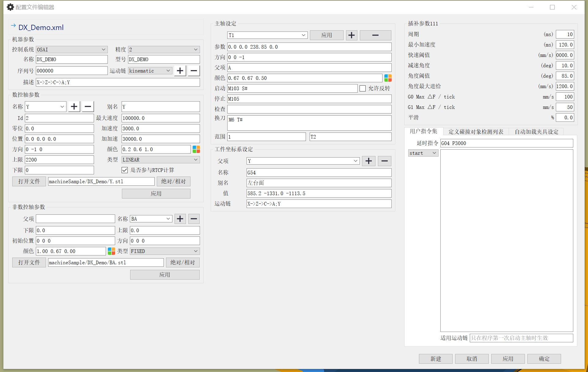
Task: Click the large user command text area
Action: 507,240
